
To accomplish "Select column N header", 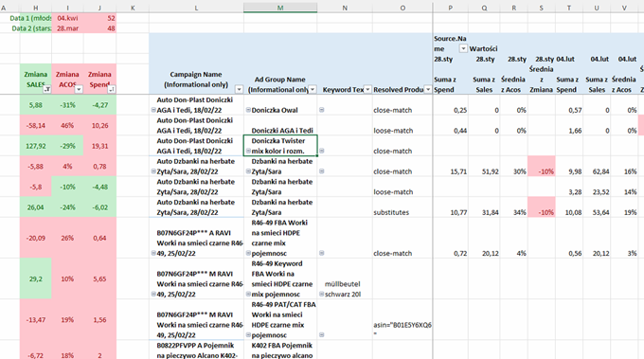I will [x=345, y=8].
